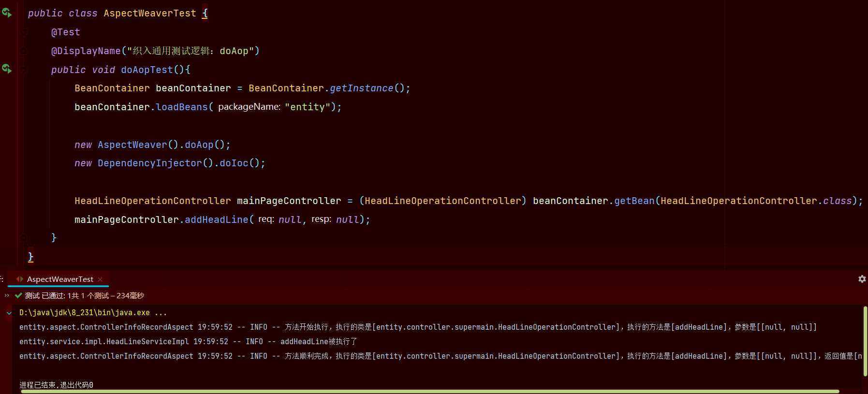This screenshot has width=868, height=394.
Task: Click the last ControllerInfoRecordAspect log line
Action: [x=441, y=356]
